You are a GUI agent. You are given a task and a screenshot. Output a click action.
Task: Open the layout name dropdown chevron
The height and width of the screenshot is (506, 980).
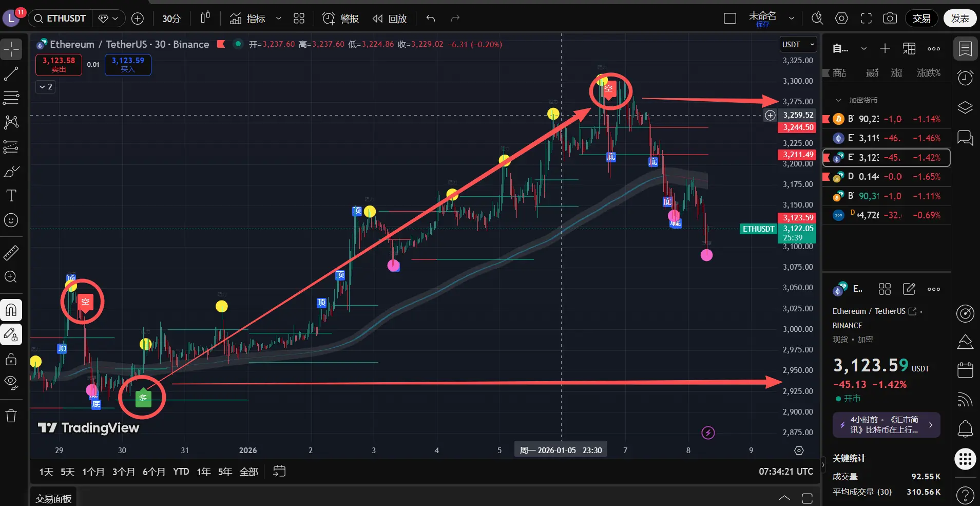pyautogui.click(x=792, y=18)
